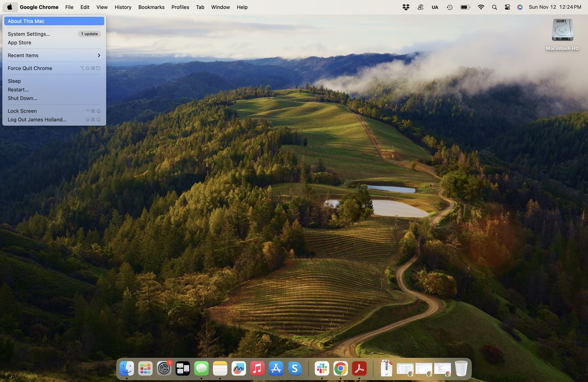Open Launchpad from the Dock
This screenshot has width=588, height=382.
pos(146,368)
